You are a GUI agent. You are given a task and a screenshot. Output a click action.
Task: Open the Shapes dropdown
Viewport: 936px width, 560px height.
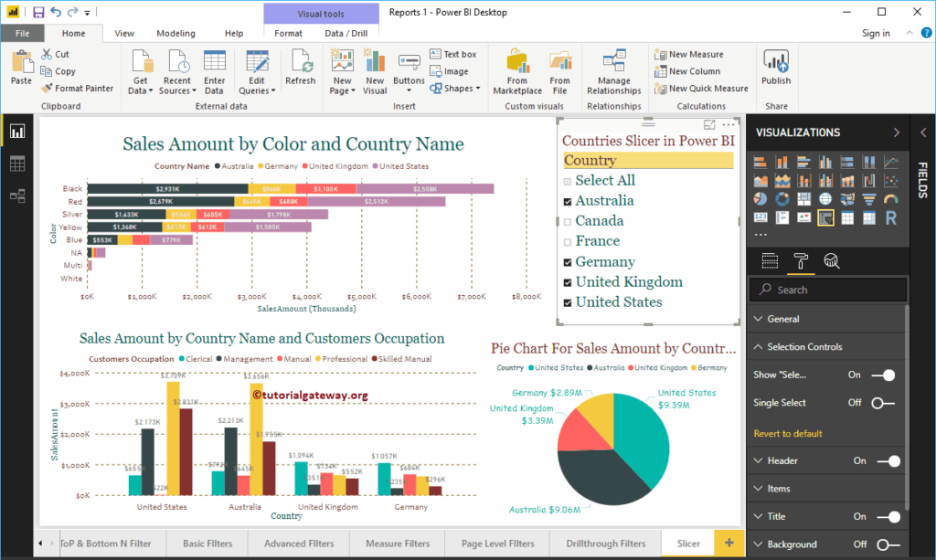coord(455,89)
